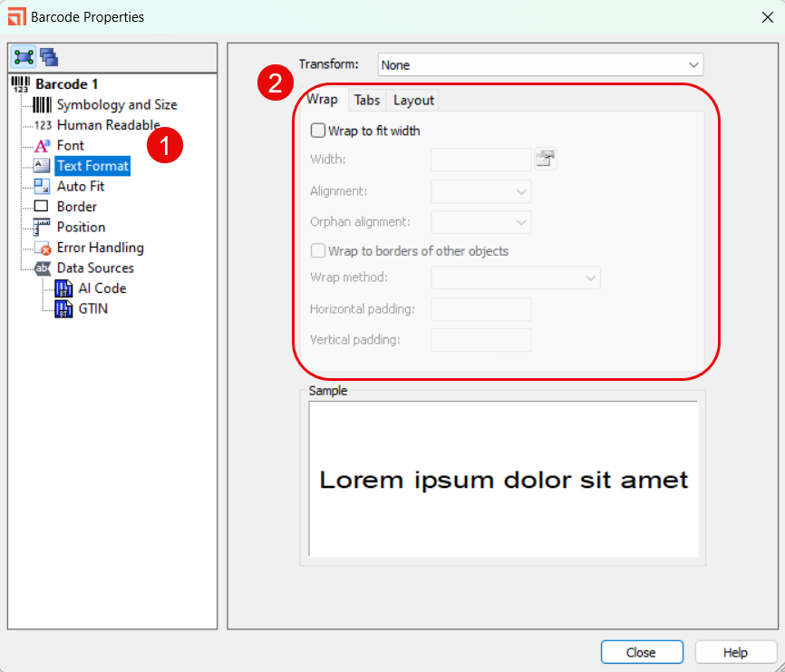Select the GTIN data source

92,308
